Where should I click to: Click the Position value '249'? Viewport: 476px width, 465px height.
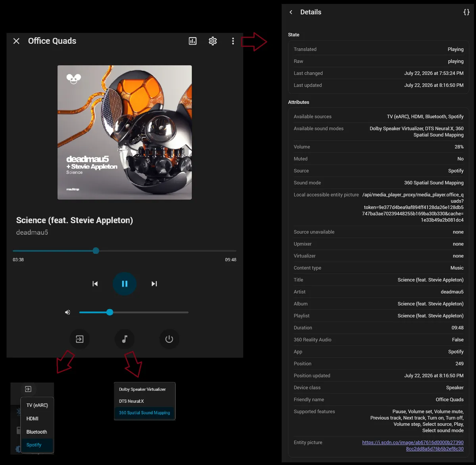point(459,364)
